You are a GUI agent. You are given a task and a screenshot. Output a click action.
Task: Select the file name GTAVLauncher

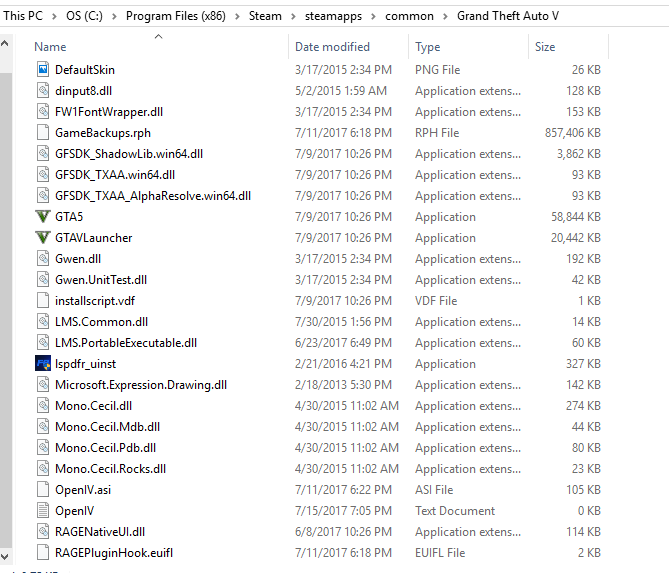pos(93,238)
